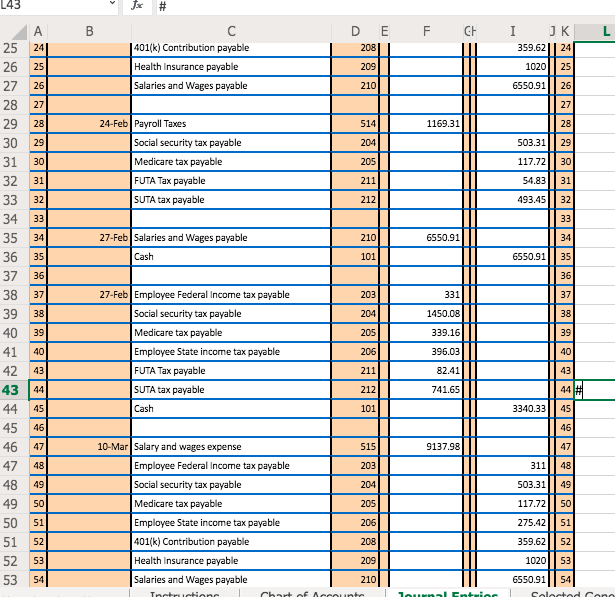The image size is (615, 597).
Task: Click the 'Health Insurance payable' cell in row 26
Action: click(231, 67)
